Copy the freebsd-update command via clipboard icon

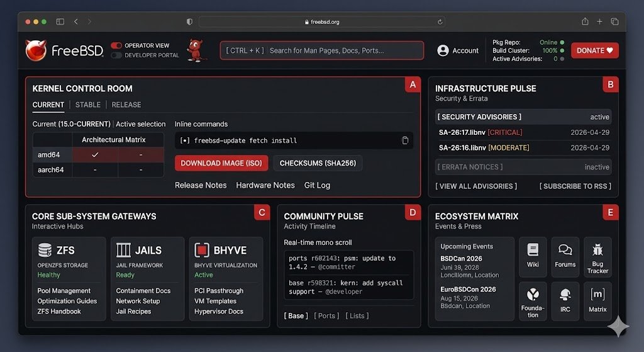click(405, 140)
